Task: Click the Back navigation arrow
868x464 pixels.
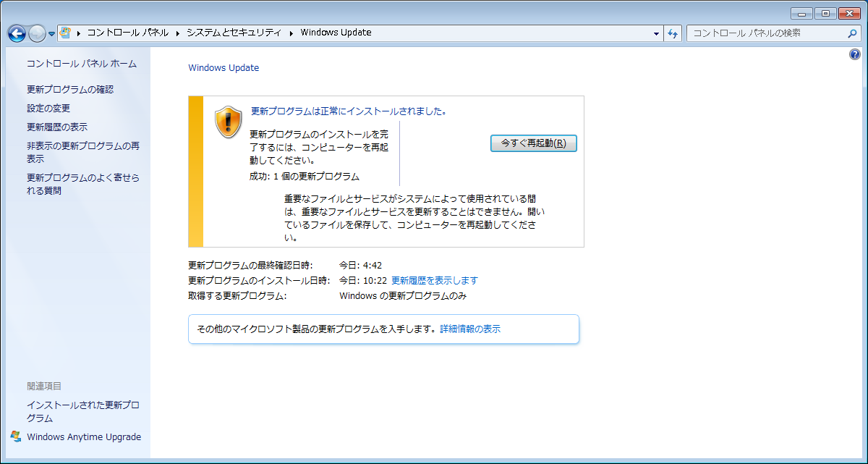Action: pos(17,33)
